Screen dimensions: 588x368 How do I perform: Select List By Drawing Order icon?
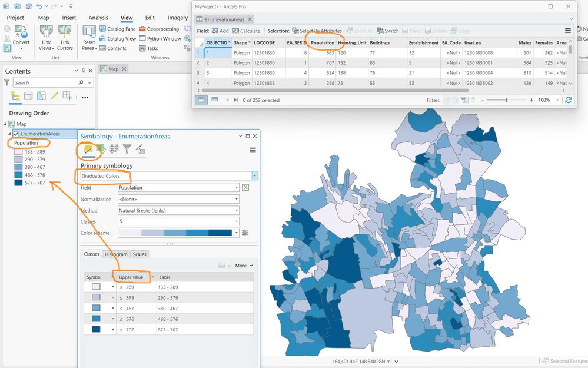15,96
